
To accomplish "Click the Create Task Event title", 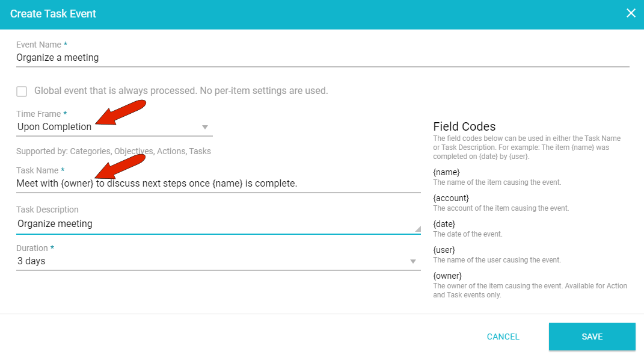I will [53, 13].
